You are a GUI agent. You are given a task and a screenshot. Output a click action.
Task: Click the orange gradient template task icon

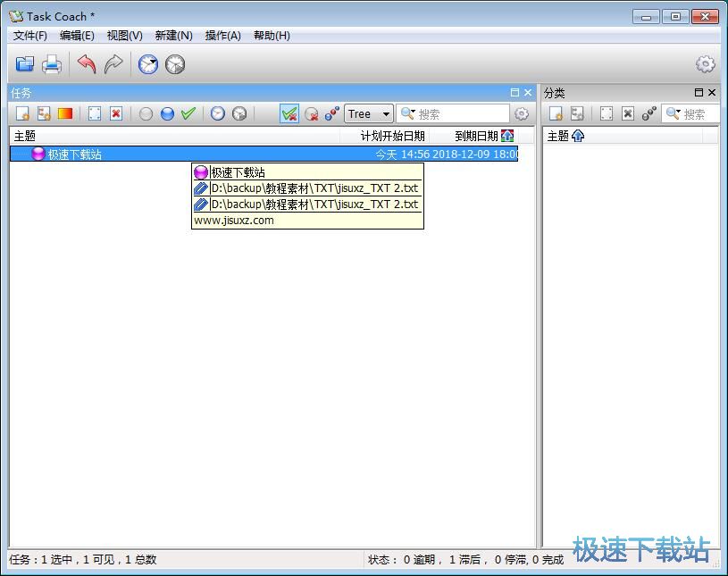click(65, 113)
